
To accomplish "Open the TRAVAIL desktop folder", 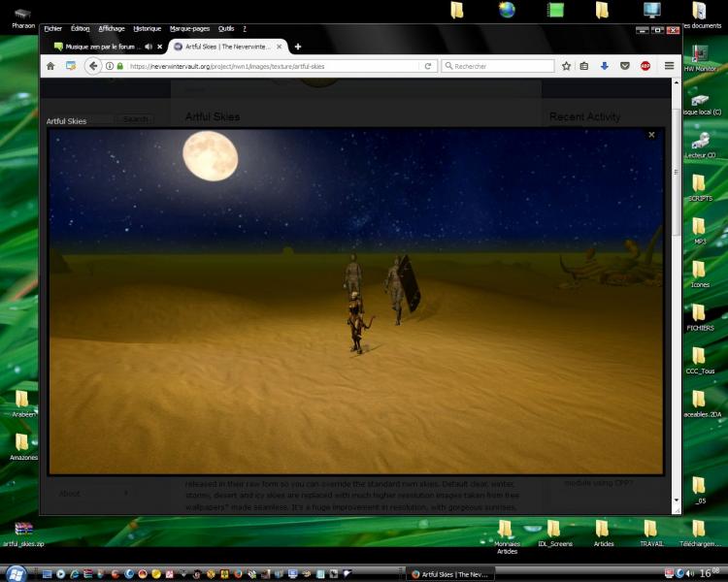I will point(651,533).
